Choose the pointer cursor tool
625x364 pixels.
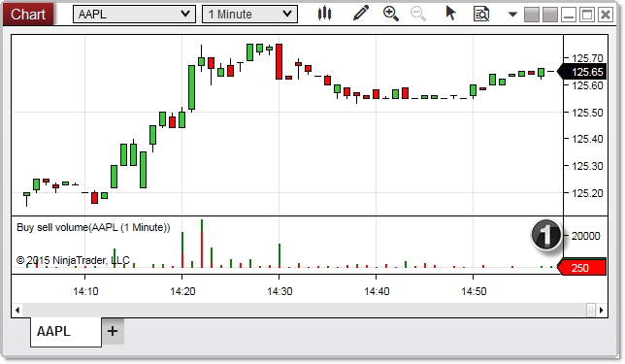pos(451,14)
